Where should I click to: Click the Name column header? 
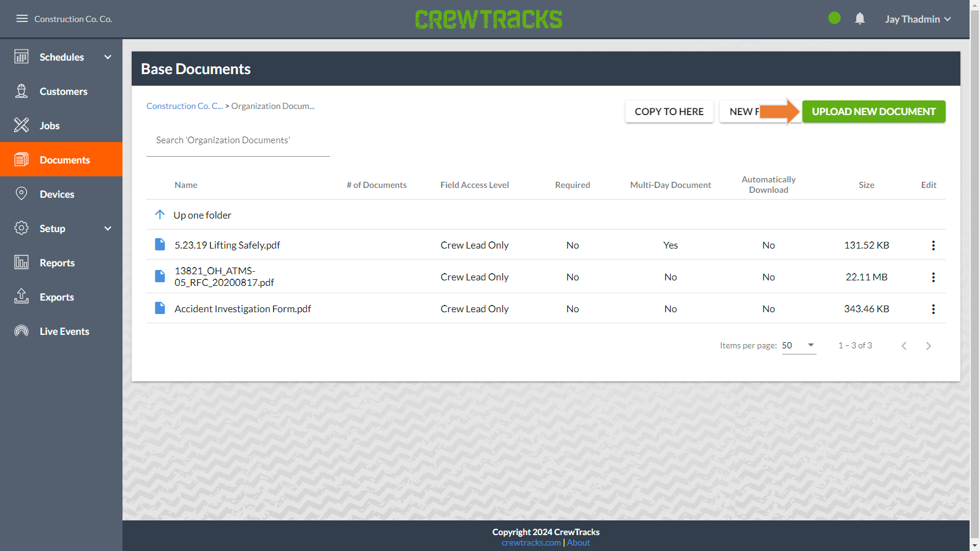[x=186, y=185]
